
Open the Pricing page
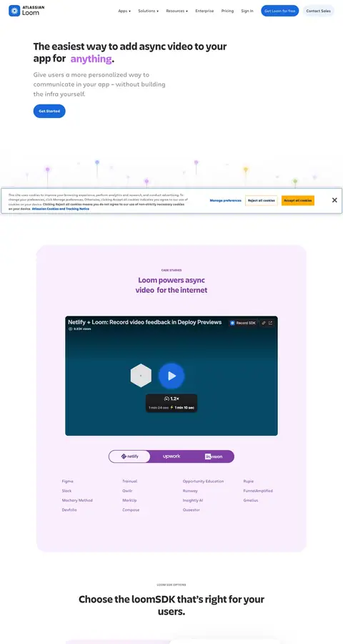click(227, 11)
